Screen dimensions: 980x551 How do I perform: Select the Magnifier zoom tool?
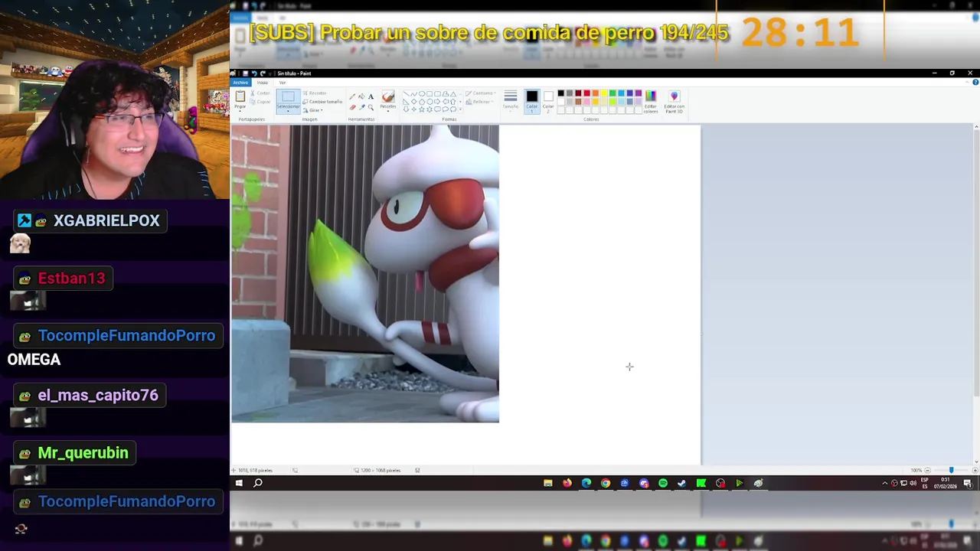[x=371, y=108]
